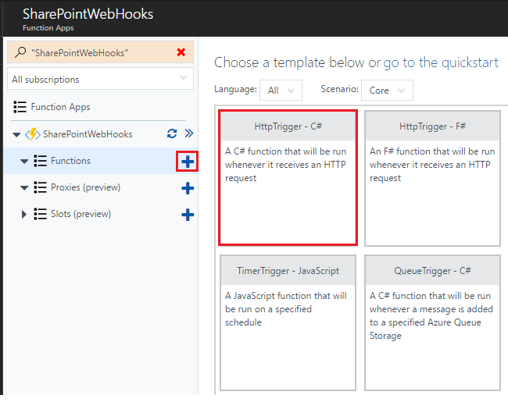Open the All subscriptions dropdown
The image size is (508, 420).
101,79
